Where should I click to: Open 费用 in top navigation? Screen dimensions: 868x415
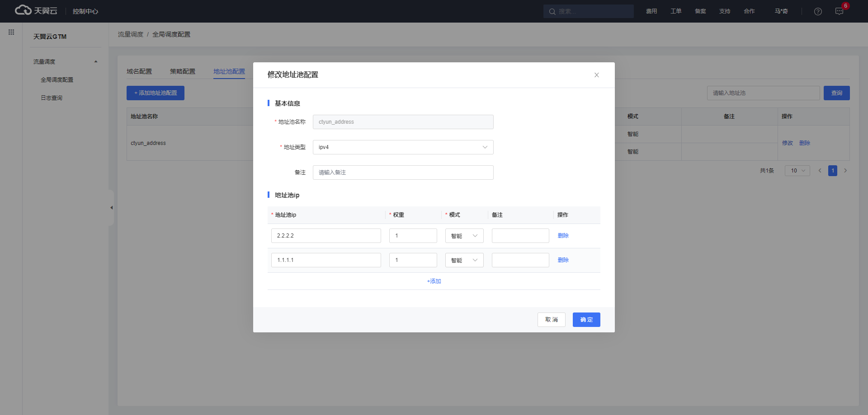click(x=651, y=11)
